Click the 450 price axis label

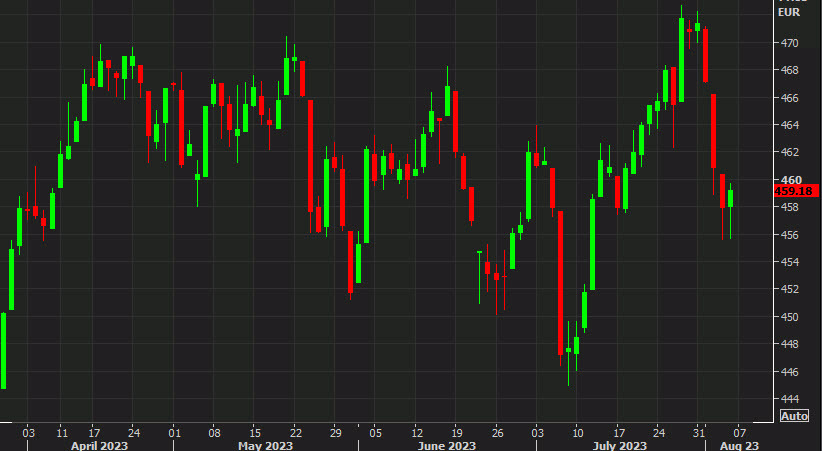pos(788,317)
